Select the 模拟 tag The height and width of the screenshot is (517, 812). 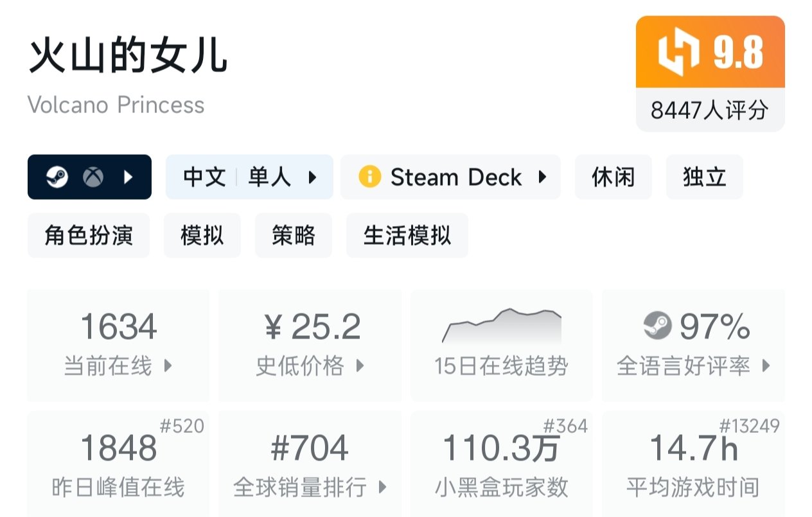click(x=202, y=236)
